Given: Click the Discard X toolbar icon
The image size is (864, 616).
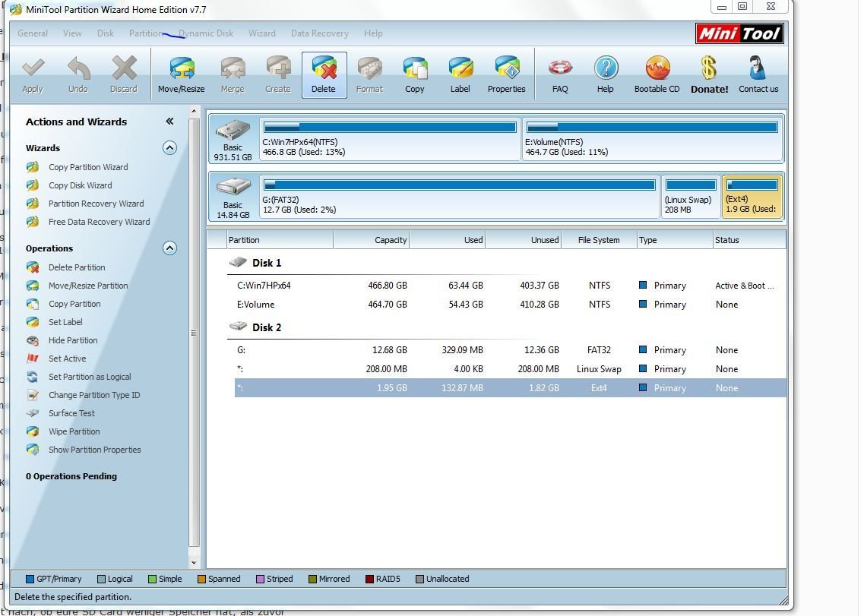Looking at the screenshot, I should 123,75.
